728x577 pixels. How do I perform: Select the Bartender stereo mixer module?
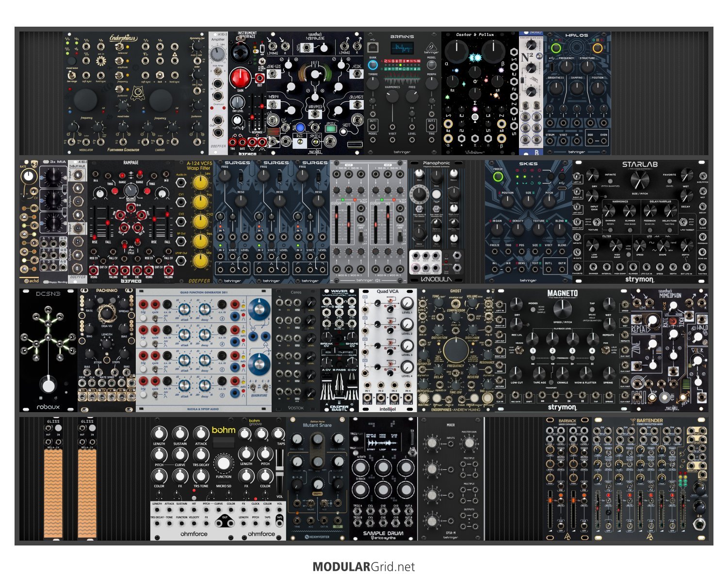click(x=650, y=478)
